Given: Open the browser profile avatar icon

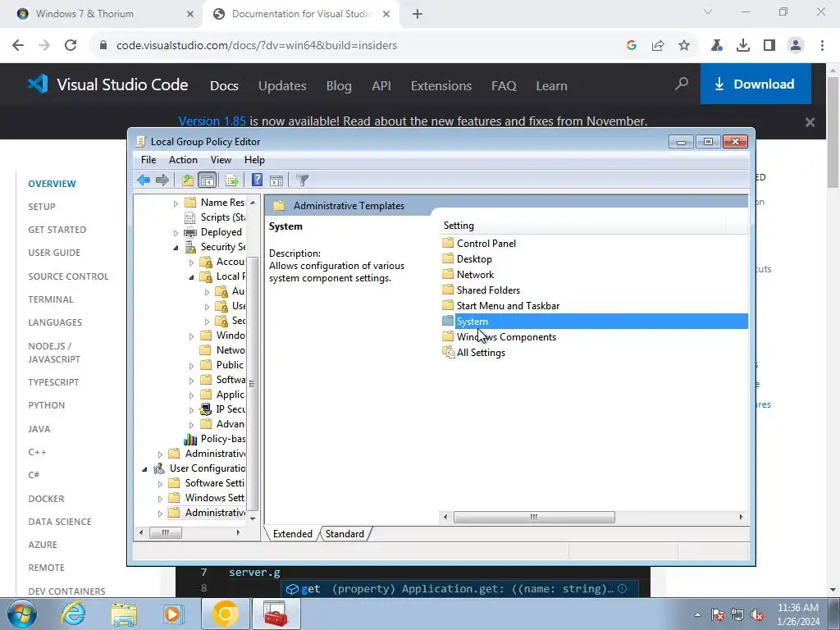Looking at the screenshot, I should pyautogui.click(x=796, y=46).
